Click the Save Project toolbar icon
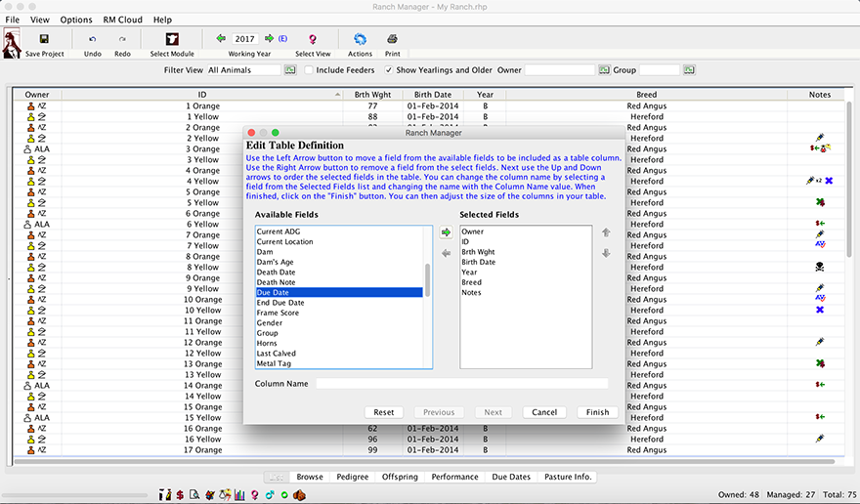Image resolution: width=860 pixels, height=504 pixels. click(44, 39)
